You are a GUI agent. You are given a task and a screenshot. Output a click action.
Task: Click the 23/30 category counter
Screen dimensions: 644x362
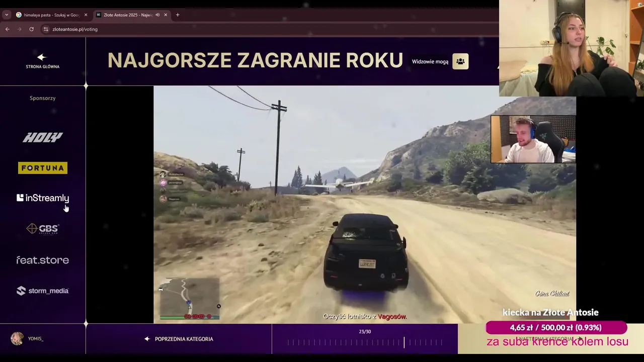point(365,332)
